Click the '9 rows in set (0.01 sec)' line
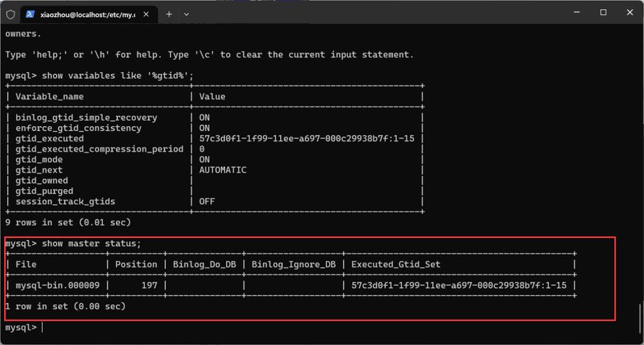The width and height of the screenshot is (644, 345). click(68, 223)
